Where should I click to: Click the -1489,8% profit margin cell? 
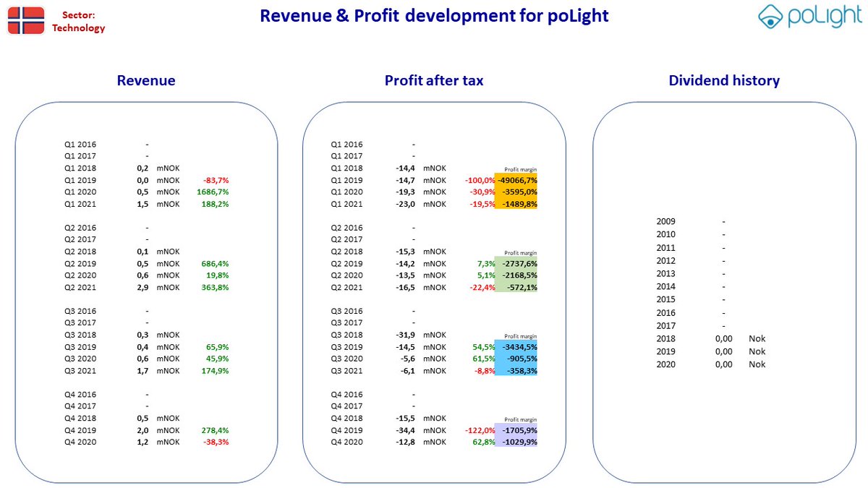tap(516, 204)
